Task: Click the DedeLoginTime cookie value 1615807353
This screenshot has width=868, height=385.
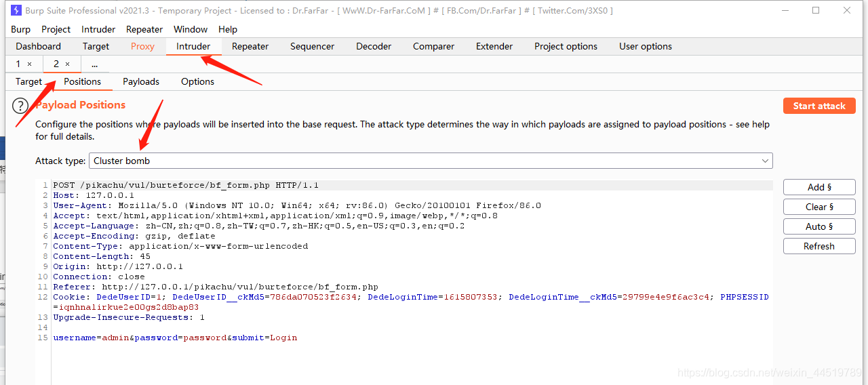Action: [x=471, y=297]
